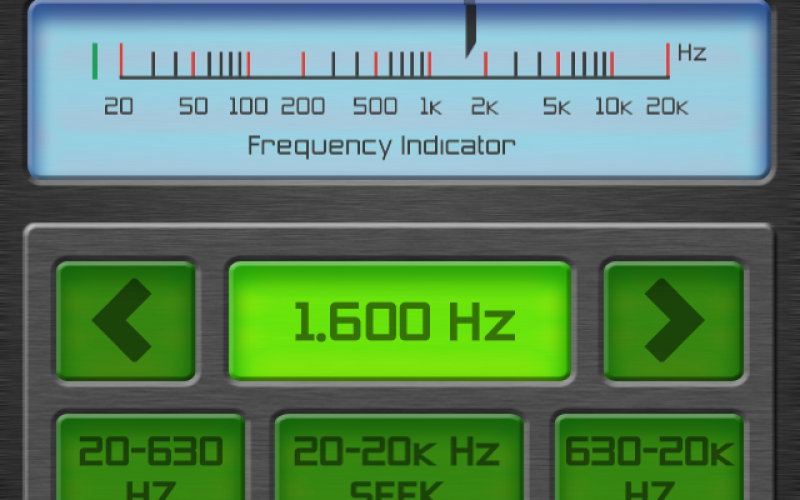Click the 1.600 Hz frequency display

pyautogui.click(x=400, y=320)
